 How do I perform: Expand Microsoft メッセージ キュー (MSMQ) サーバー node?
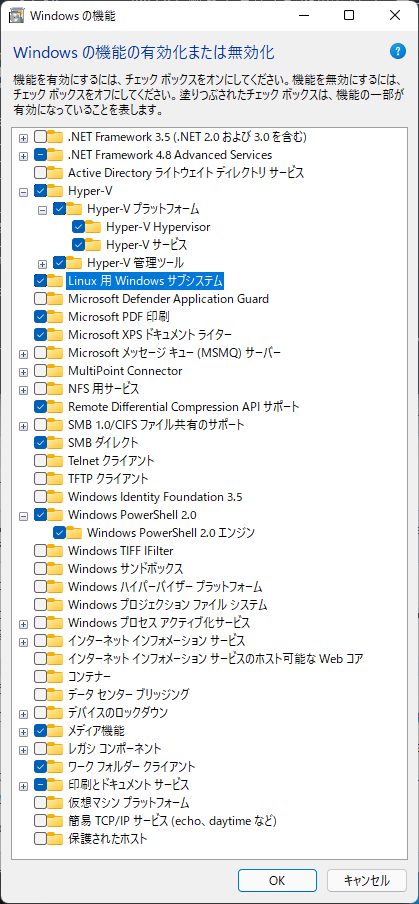click(24, 354)
